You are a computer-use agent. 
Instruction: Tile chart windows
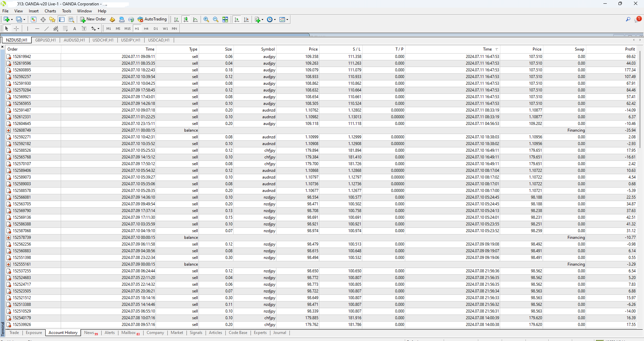[225, 19]
